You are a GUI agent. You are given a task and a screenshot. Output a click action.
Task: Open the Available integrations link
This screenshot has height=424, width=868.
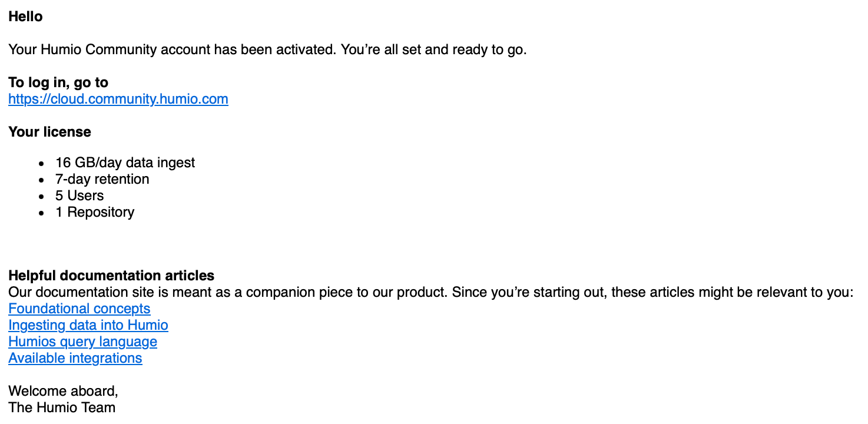pyautogui.click(x=75, y=358)
